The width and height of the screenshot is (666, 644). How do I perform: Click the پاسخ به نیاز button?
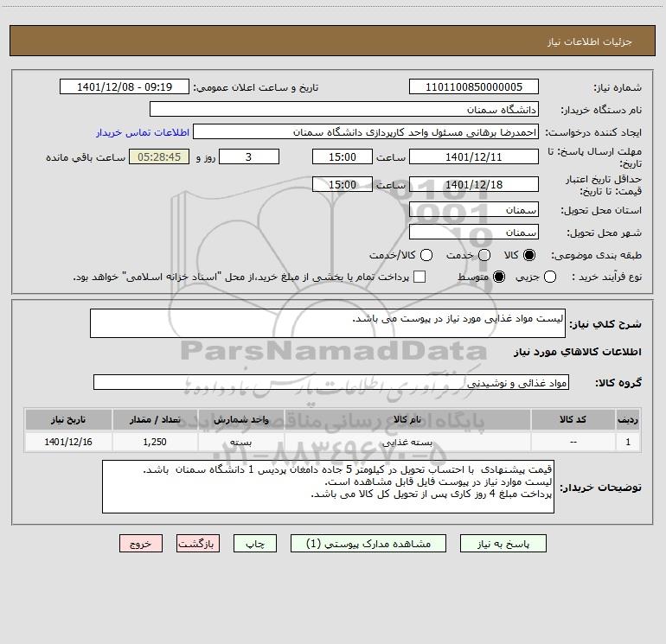click(503, 544)
